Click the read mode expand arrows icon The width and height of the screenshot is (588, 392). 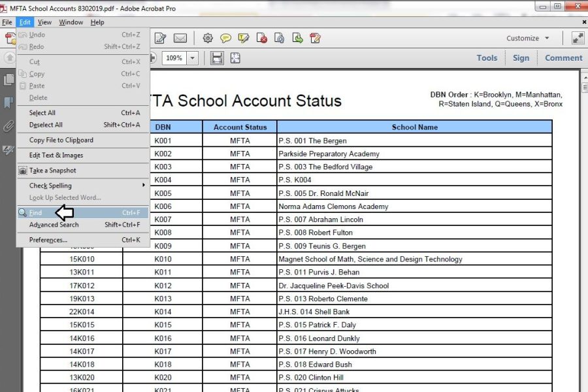coord(578,39)
